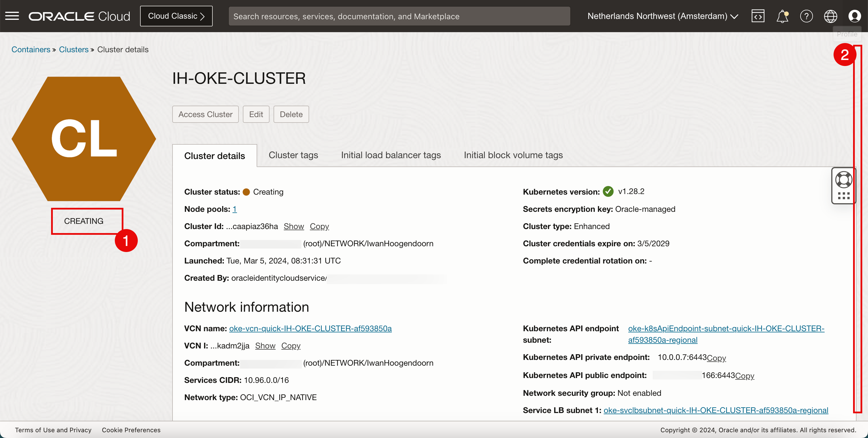The width and height of the screenshot is (868, 438).
Task: Open the hamburger navigation menu
Action: click(x=12, y=16)
